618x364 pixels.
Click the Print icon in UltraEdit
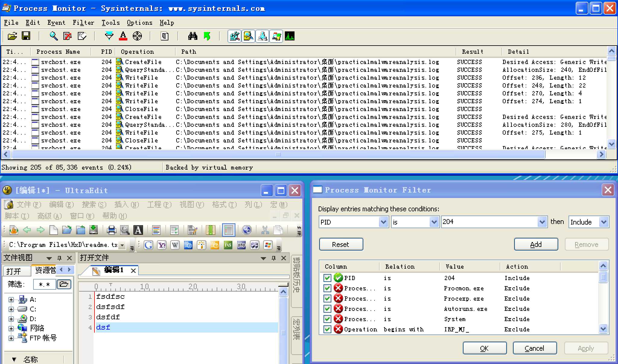coord(111,230)
